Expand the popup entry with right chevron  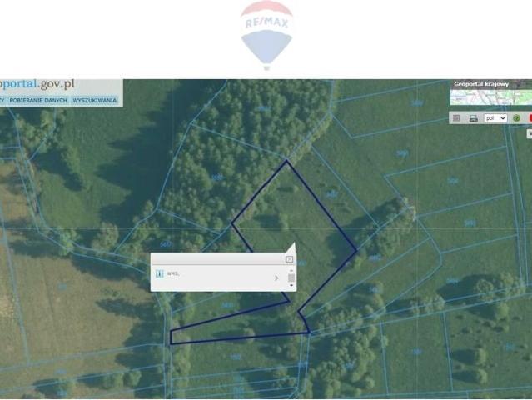pyautogui.click(x=276, y=278)
